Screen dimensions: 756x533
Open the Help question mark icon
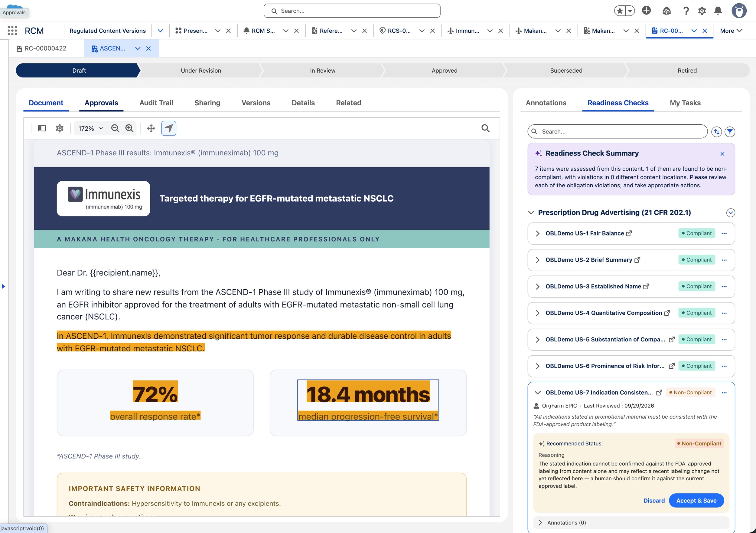pyautogui.click(x=686, y=11)
